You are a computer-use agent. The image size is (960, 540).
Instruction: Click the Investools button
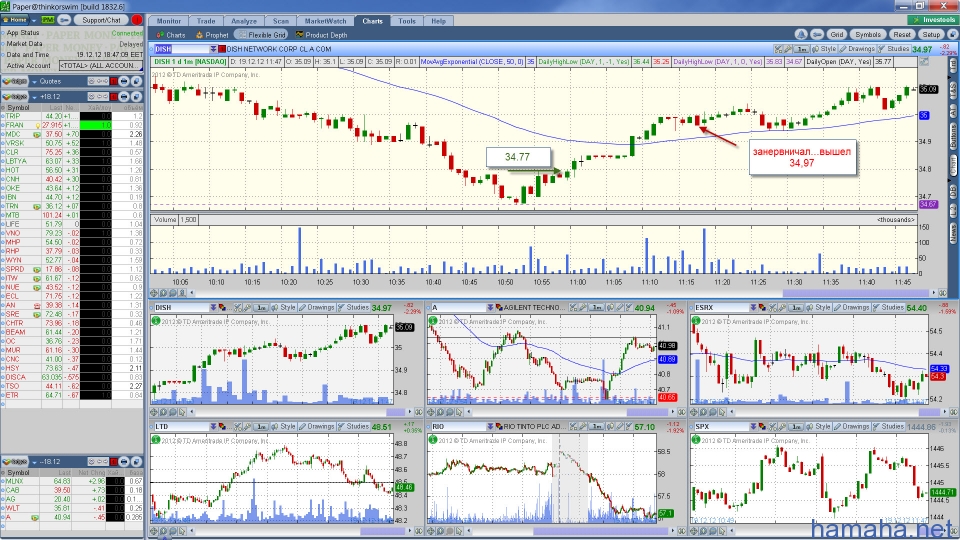coord(934,20)
